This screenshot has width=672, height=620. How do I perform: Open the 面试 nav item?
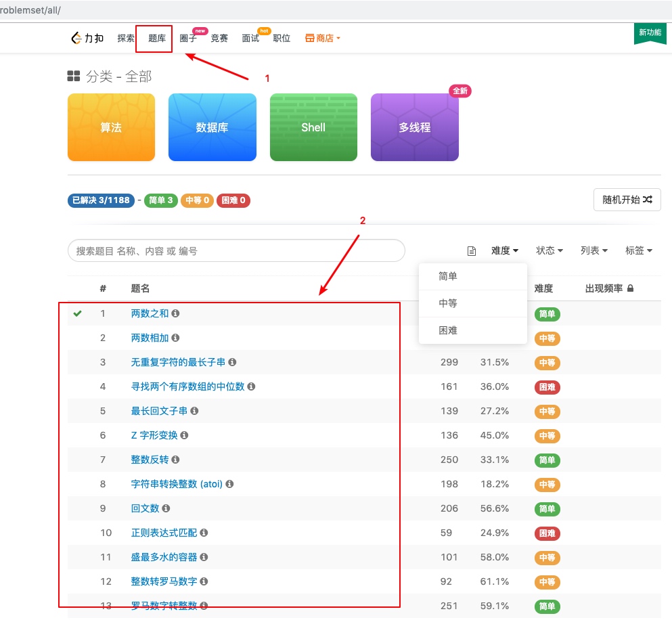pyautogui.click(x=250, y=38)
